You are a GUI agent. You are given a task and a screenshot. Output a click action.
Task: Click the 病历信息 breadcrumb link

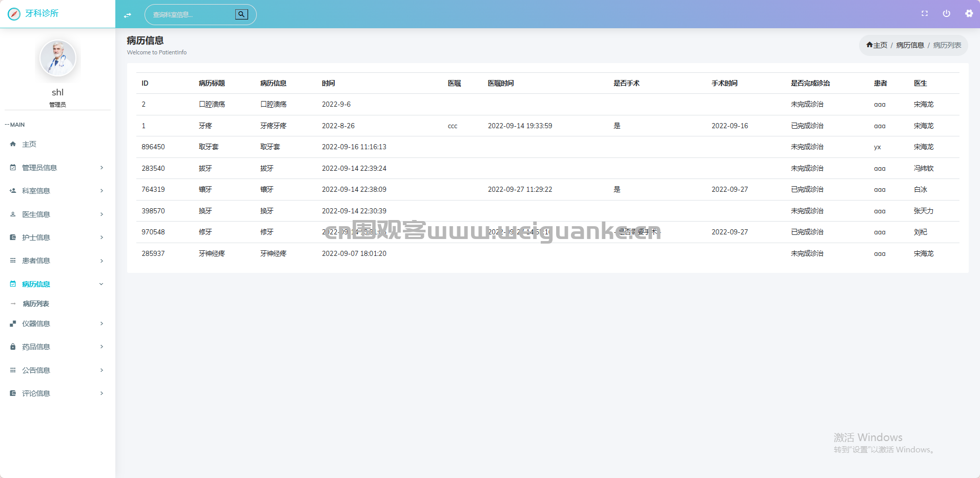point(910,45)
